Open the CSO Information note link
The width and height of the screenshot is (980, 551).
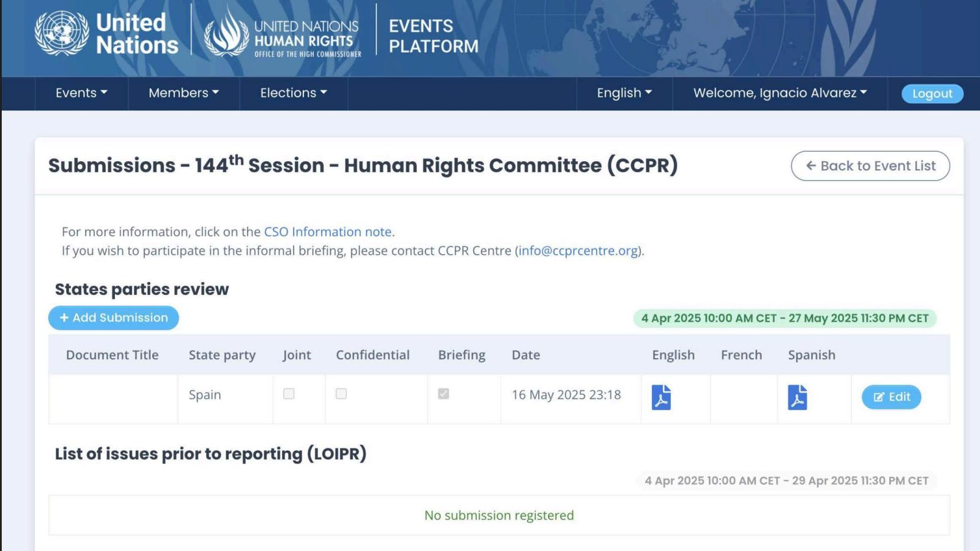(x=327, y=232)
